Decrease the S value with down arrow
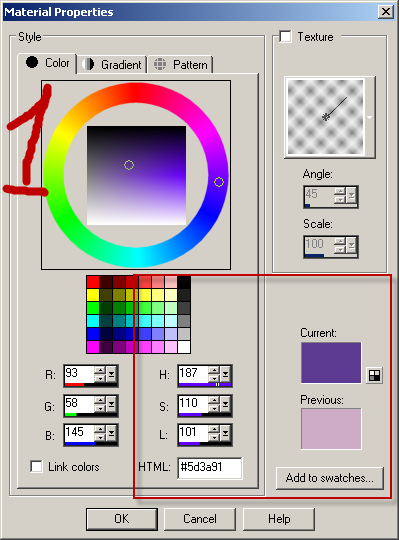Image resolution: width=399 pixels, height=540 pixels. point(214,408)
